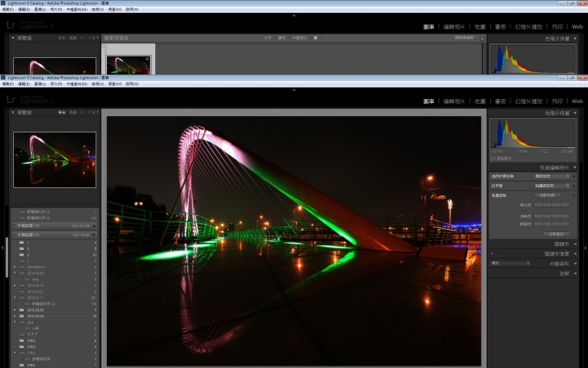Image resolution: width=588 pixels, height=368 pixels.
Task: Click the f/22 readout below histogram
Action: pos(544,151)
